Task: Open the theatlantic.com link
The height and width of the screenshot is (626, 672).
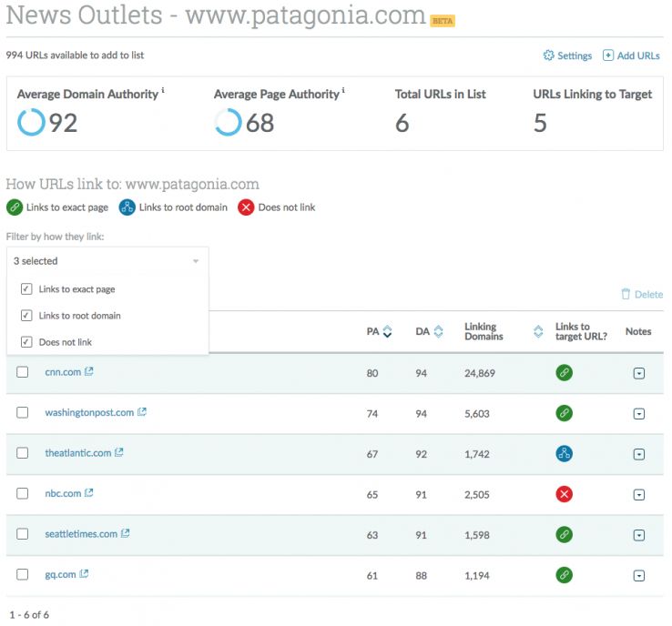Action: click(78, 453)
